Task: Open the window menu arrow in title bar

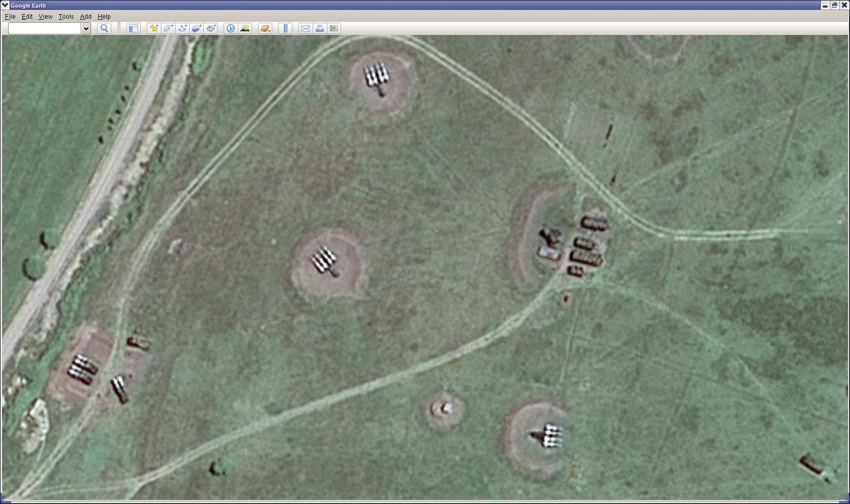Action: tap(5, 5)
